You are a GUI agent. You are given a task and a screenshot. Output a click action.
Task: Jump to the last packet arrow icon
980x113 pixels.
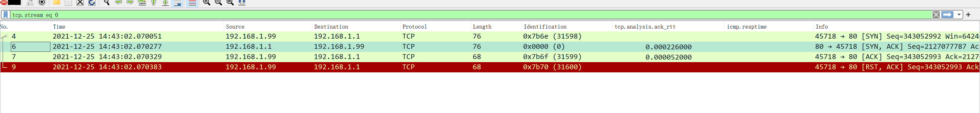[165, 2]
